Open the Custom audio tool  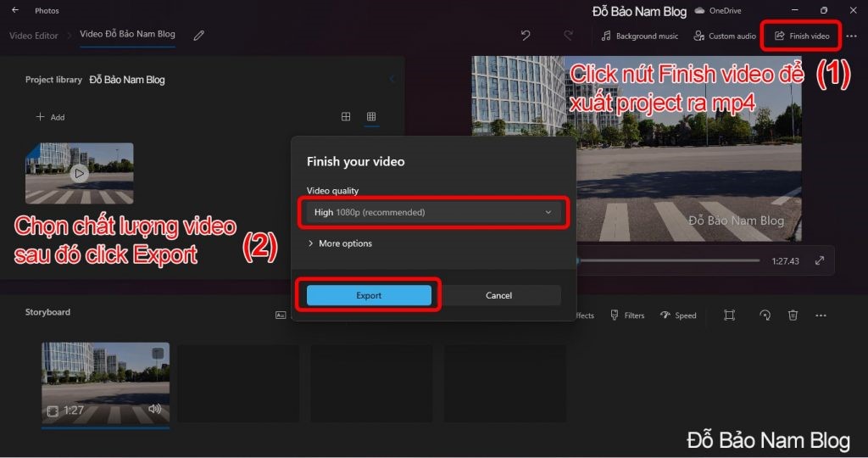pos(725,36)
